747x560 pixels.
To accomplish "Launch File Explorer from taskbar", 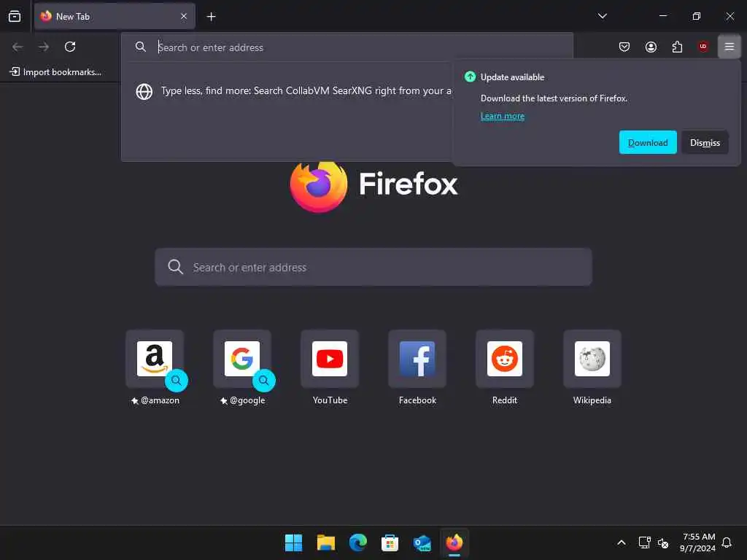I will point(326,542).
